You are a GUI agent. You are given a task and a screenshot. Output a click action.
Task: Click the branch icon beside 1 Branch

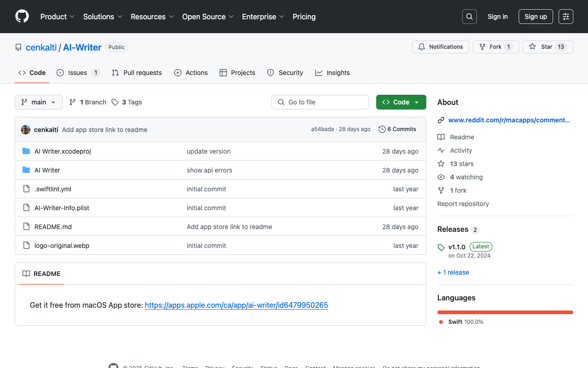point(73,102)
